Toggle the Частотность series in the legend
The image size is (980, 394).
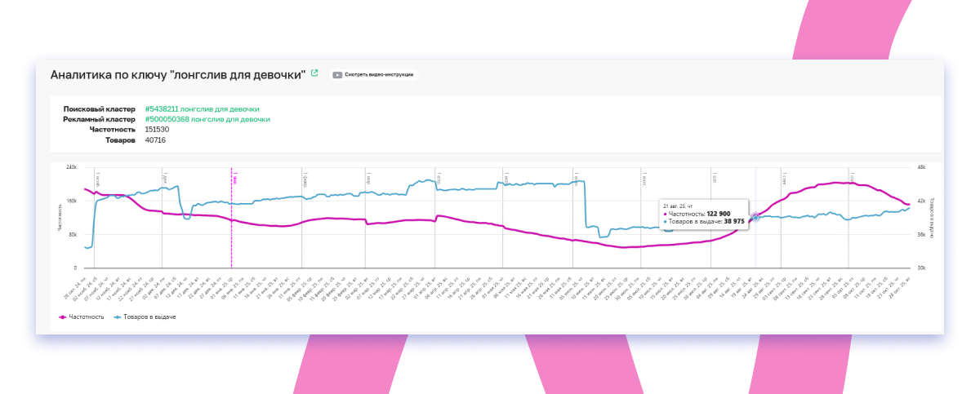tap(82, 317)
